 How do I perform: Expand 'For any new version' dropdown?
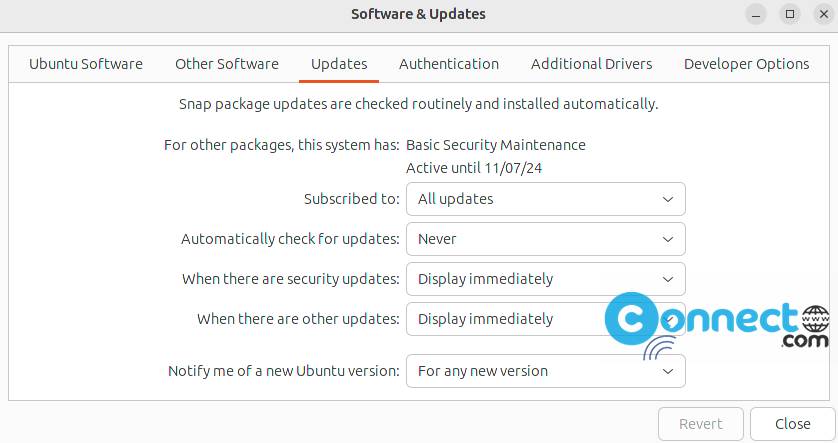pos(545,371)
